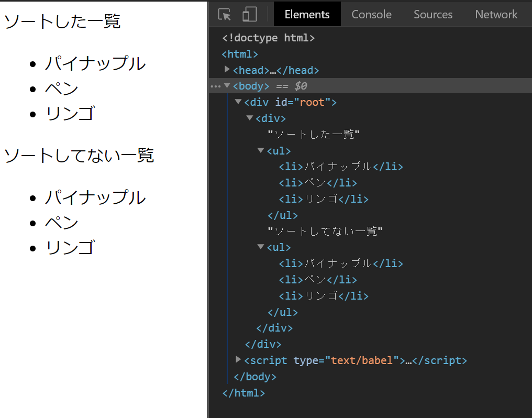
Task: Select <li>パイナップル</li> in the second ul
Action: [341, 263]
